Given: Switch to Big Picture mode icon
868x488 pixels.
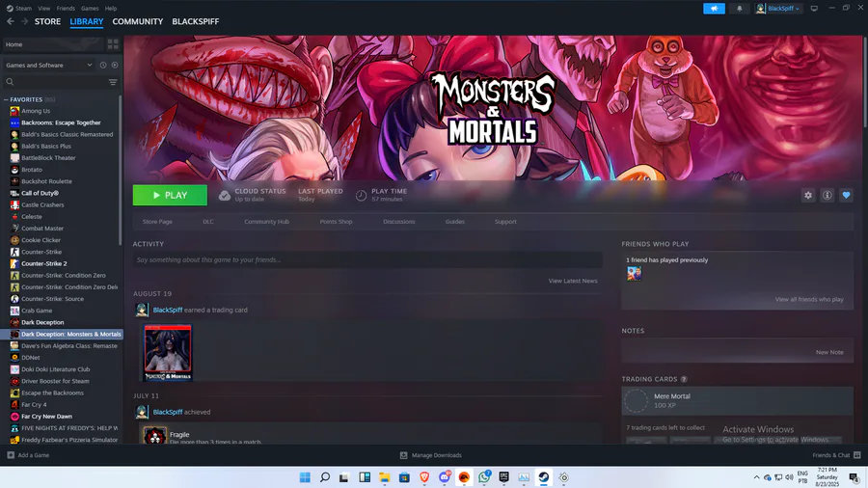Looking at the screenshot, I should point(814,9).
